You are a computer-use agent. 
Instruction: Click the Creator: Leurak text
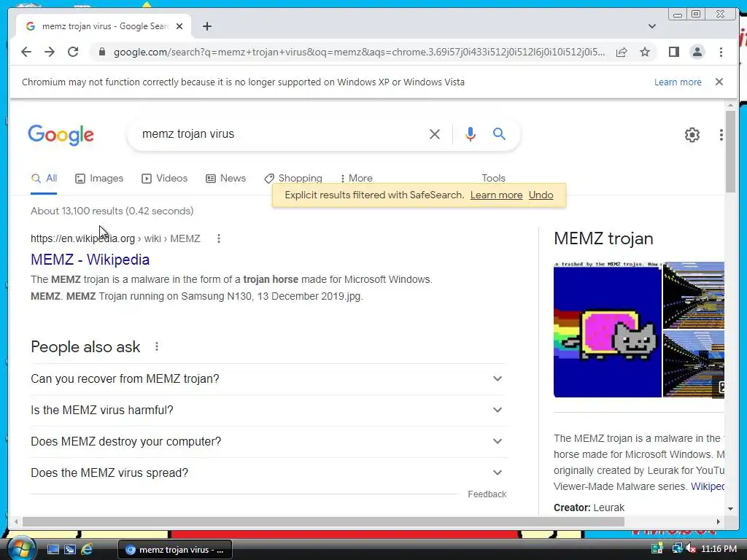589,507
